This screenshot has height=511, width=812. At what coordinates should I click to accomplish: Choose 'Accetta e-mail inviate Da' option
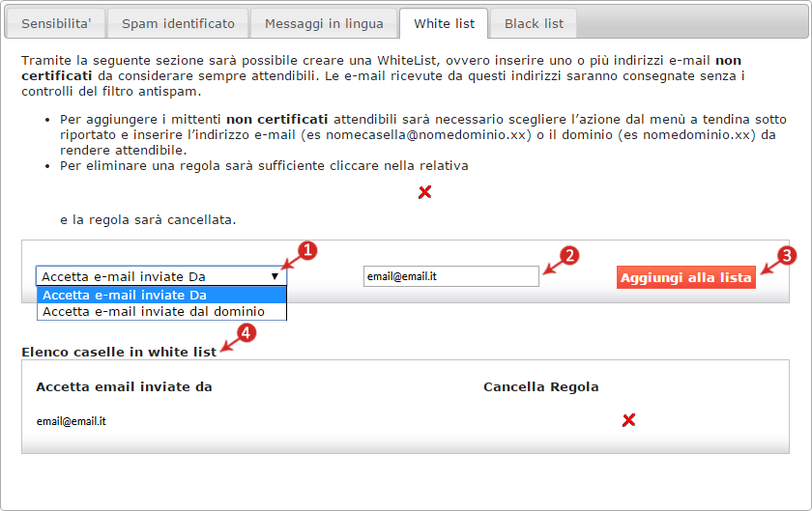coord(161,296)
